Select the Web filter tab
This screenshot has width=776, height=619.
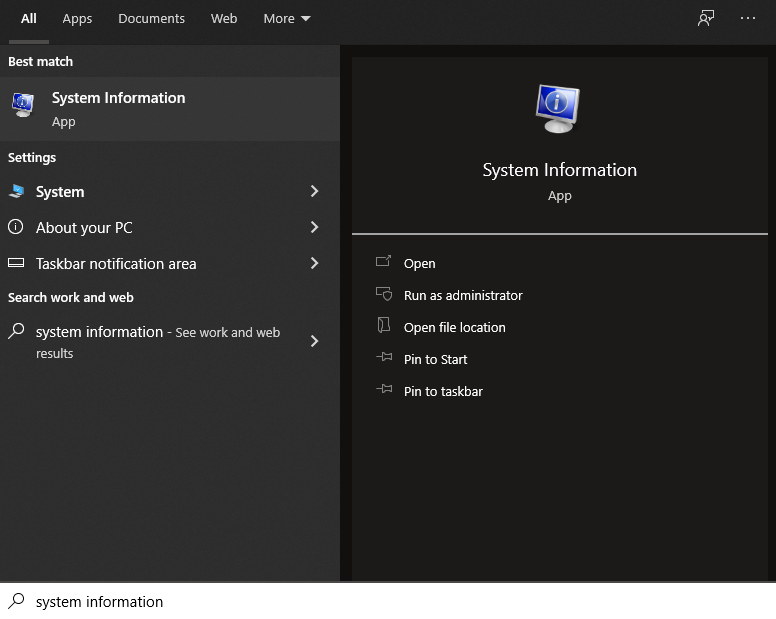pos(224,19)
